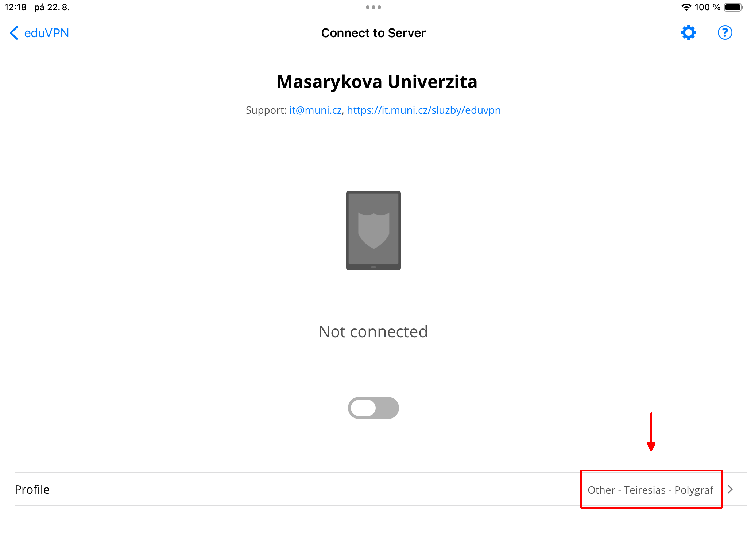Tap the date pá 22. 8. in status bar
Image resolution: width=747 pixels, height=560 pixels.
point(52,7)
